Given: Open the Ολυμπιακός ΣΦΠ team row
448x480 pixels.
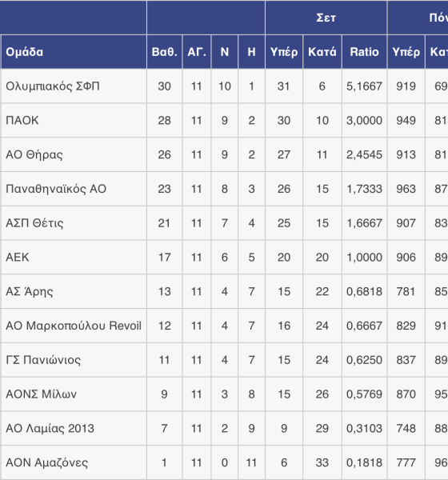Looking at the screenshot, I should 224,86.
